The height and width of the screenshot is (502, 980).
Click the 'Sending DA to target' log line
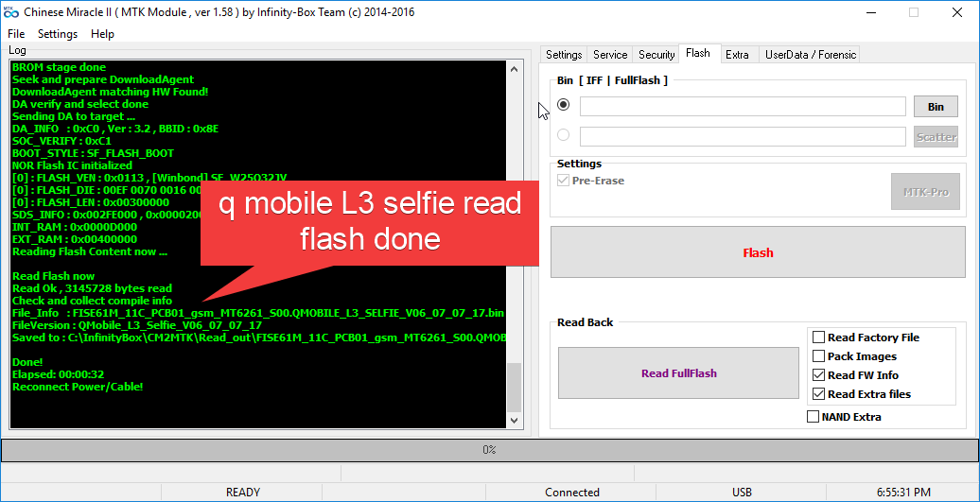[x=73, y=117]
